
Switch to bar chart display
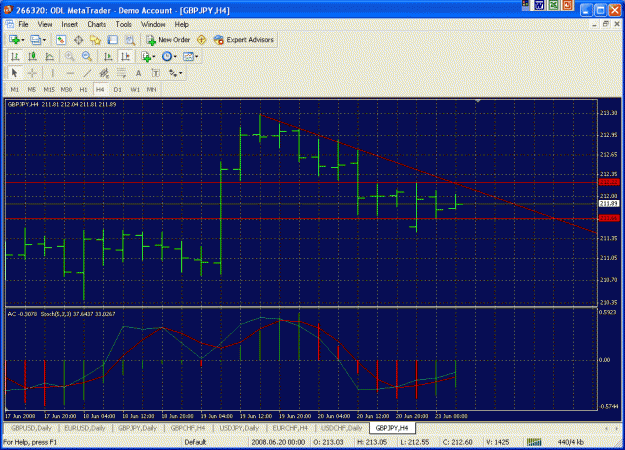(15, 57)
